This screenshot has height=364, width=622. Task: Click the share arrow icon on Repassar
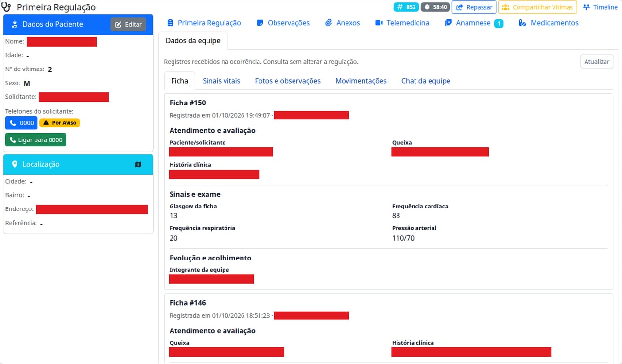pyautogui.click(x=460, y=7)
